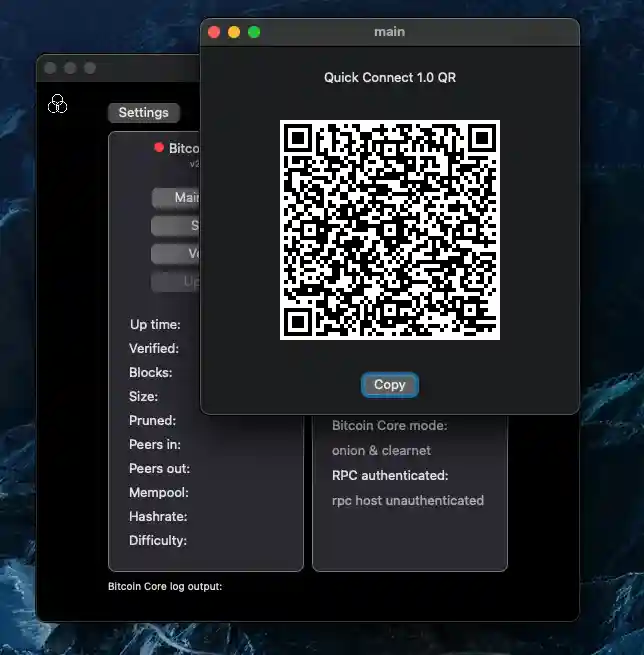644x655 pixels.
Task: Click the 'RPC authenticated:' label
Action: [390, 475]
